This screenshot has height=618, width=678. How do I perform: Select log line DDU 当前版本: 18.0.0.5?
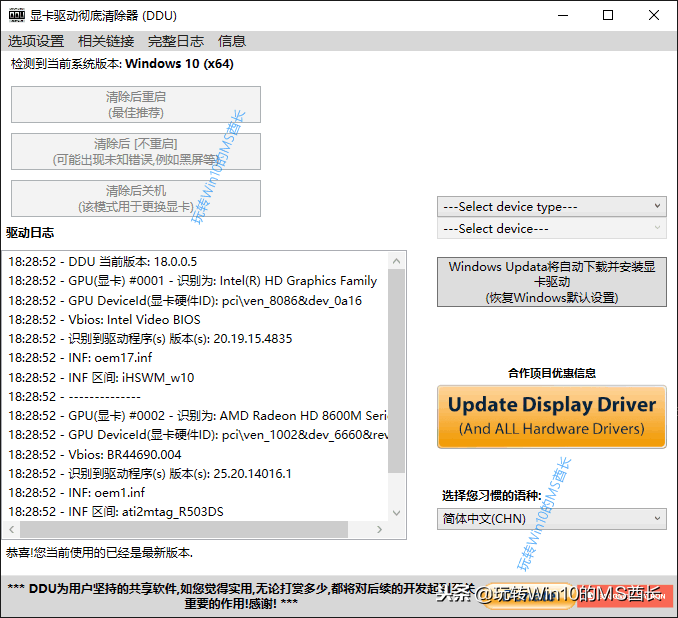point(102,262)
